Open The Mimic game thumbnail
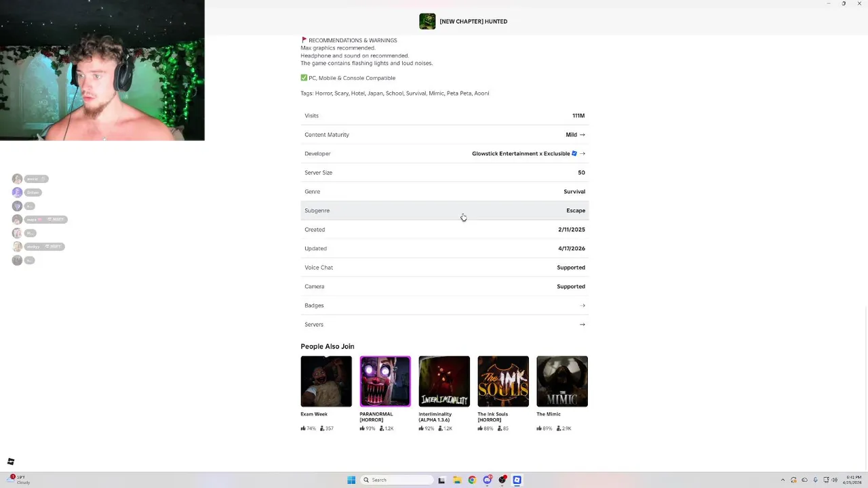This screenshot has width=868, height=488. click(x=562, y=381)
